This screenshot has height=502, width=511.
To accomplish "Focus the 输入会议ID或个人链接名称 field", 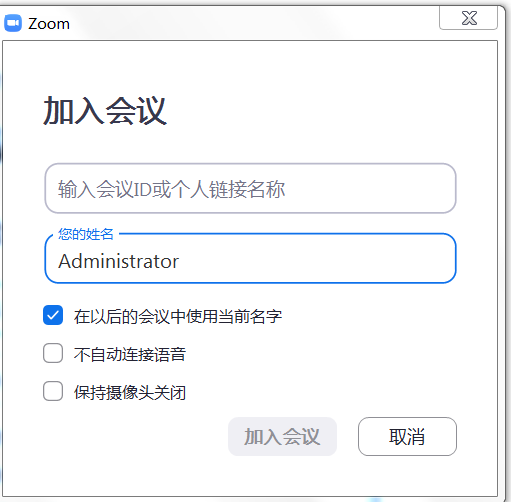I will (x=250, y=188).
